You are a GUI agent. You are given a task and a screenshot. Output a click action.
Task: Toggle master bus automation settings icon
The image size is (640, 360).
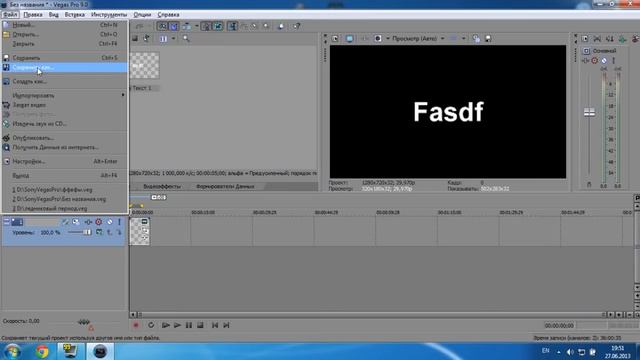595,61
